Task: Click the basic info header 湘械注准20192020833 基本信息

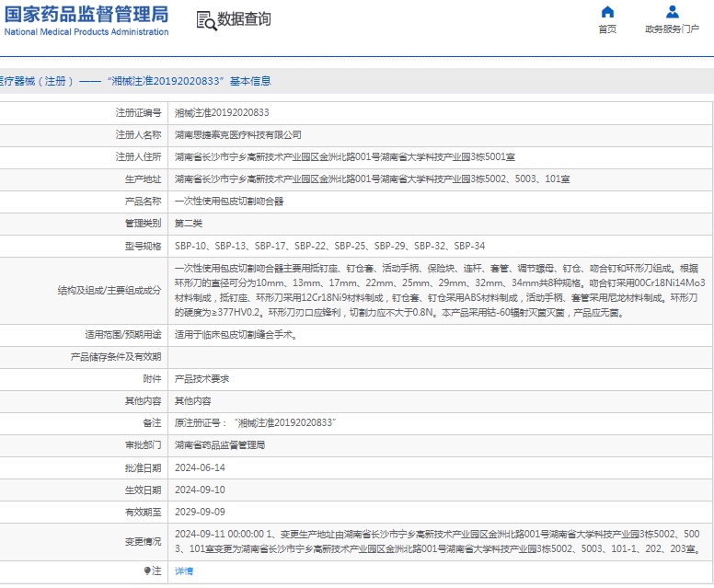Action: coord(189,81)
